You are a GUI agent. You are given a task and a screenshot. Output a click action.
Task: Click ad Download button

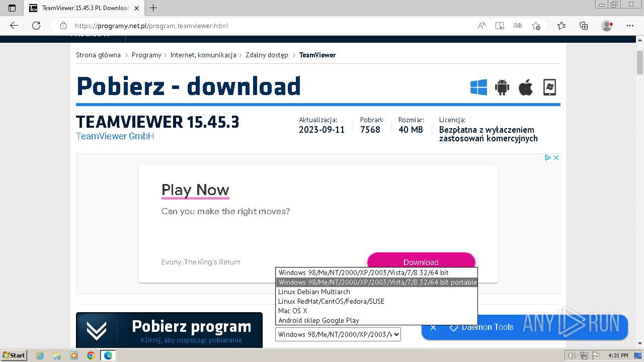(421, 262)
